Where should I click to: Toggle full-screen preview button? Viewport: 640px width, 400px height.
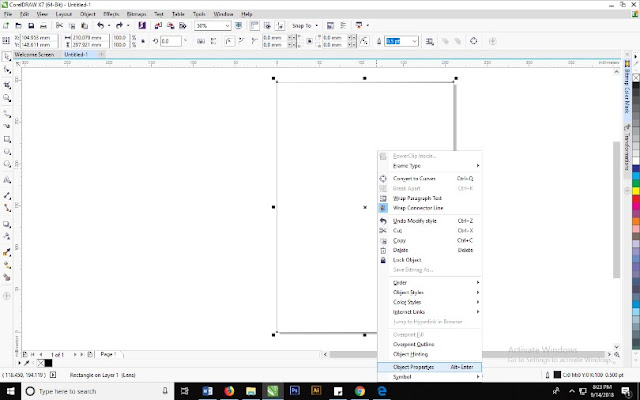coord(239,26)
